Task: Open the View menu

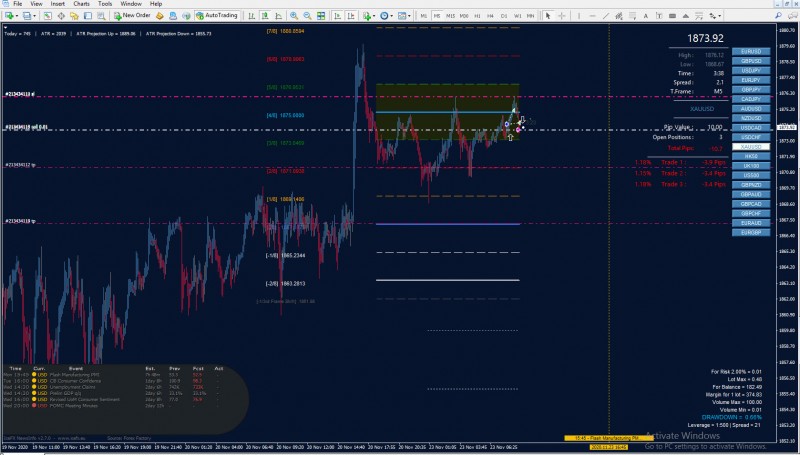Action: point(36,4)
